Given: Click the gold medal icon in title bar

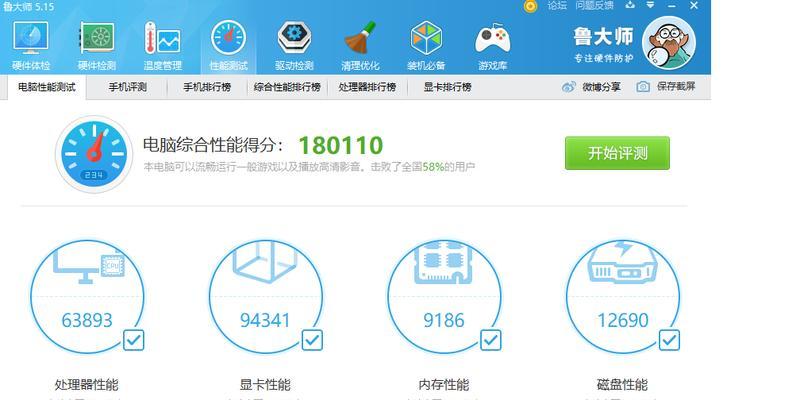Looking at the screenshot, I should click(531, 6).
